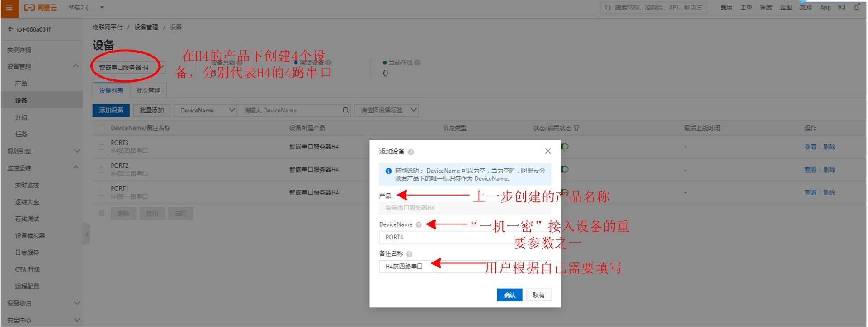
Task: Click the status column filter funnel icon
Action: [576, 128]
